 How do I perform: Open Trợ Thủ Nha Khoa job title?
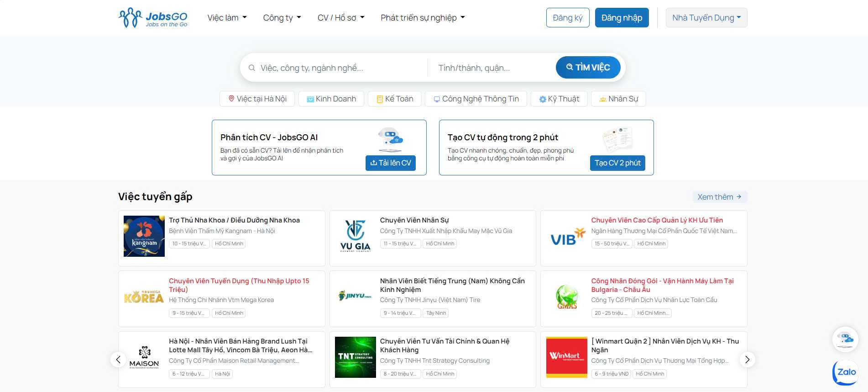[x=234, y=220]
